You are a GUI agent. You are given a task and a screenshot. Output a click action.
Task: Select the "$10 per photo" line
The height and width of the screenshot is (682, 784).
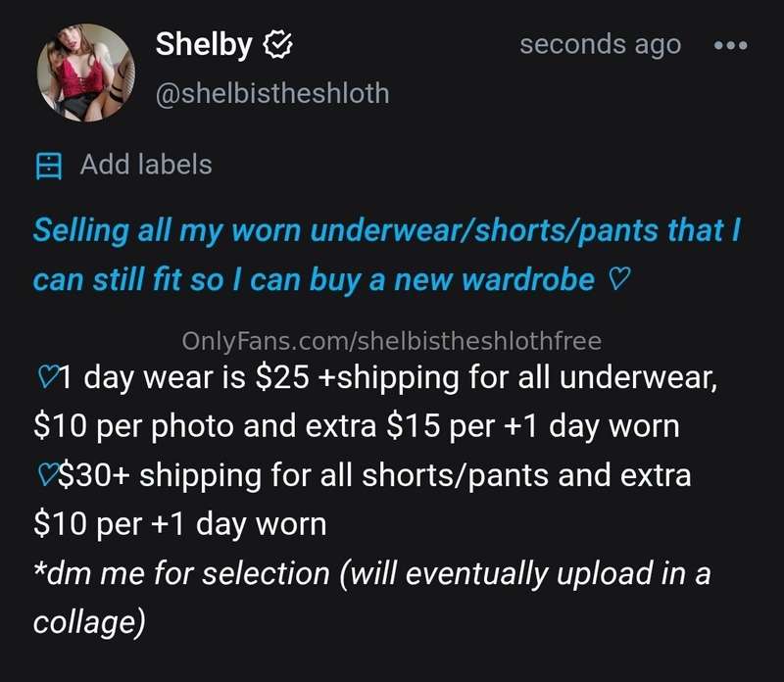(354, 427)
